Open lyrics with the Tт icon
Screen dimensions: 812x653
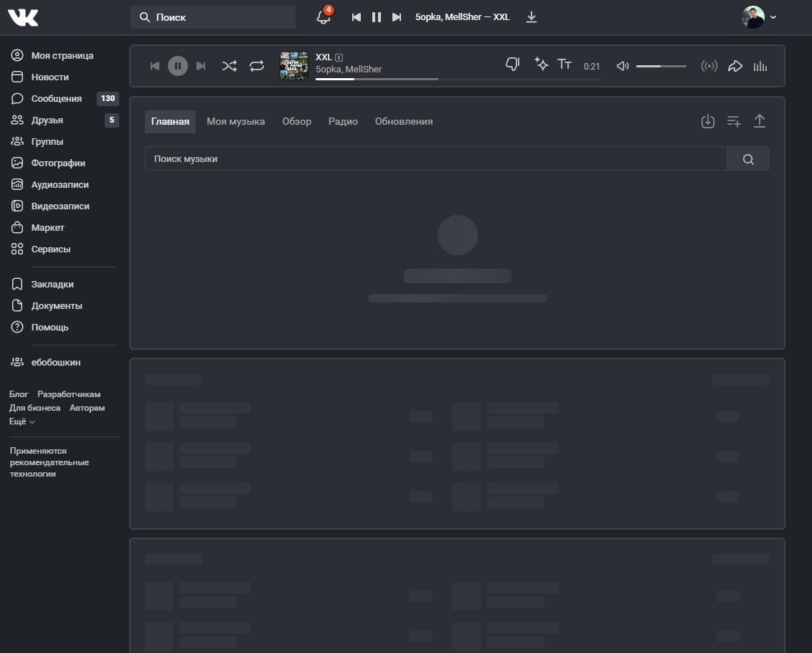tap(565, 65)
